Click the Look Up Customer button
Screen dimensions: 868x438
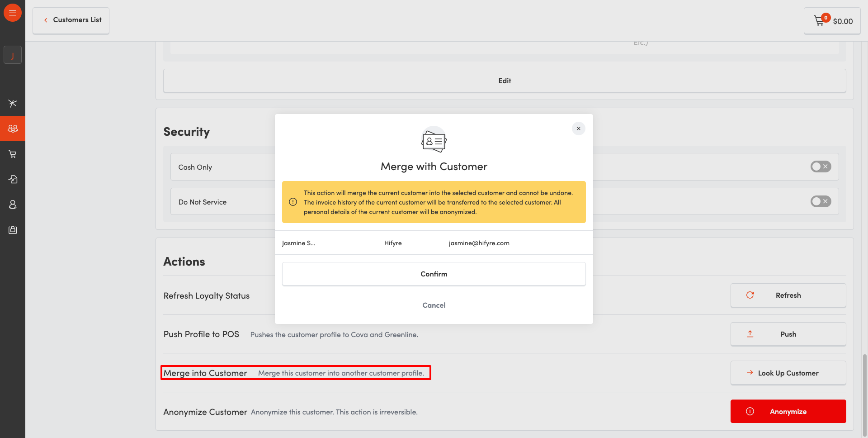(788, 373)
